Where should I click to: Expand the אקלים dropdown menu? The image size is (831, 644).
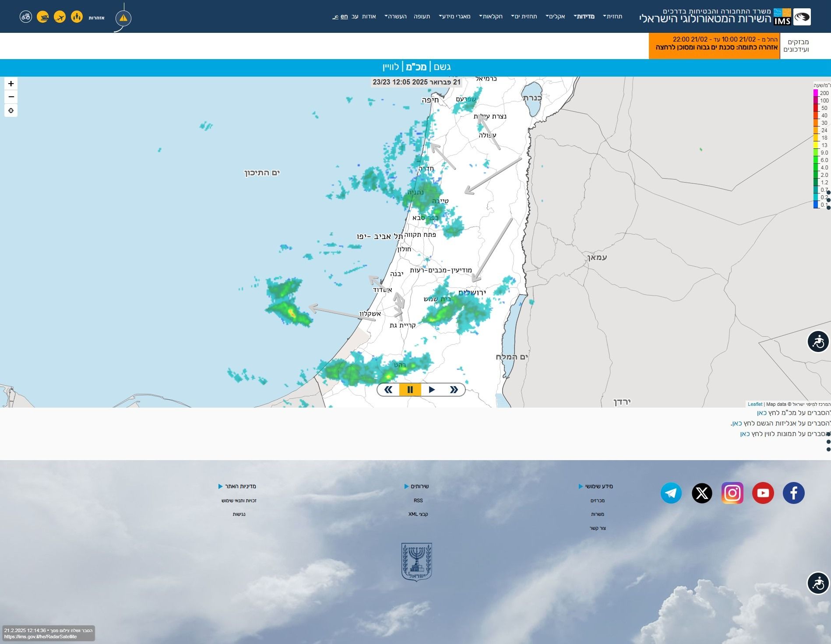pos(555,16)
